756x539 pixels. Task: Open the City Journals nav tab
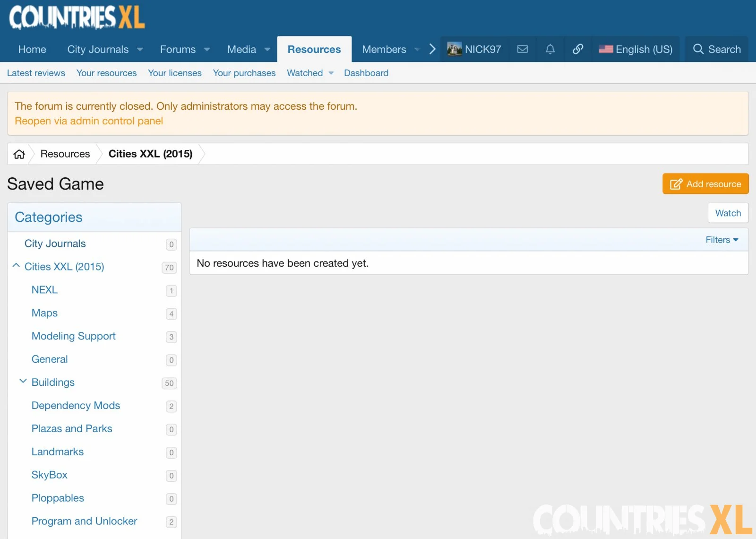click(98, 49)
